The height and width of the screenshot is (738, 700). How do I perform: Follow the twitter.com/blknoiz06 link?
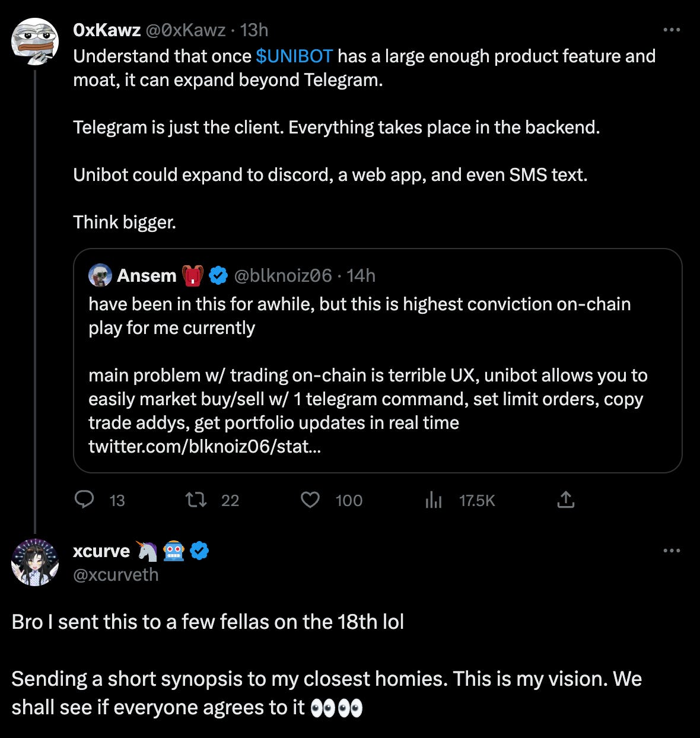click(x=205, y=448)
